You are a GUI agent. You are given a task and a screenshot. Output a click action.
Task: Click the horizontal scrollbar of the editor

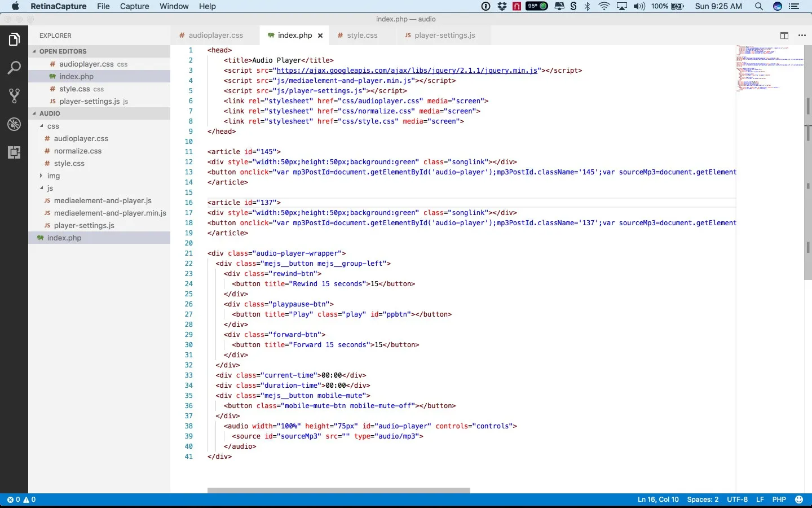(338, 491)
